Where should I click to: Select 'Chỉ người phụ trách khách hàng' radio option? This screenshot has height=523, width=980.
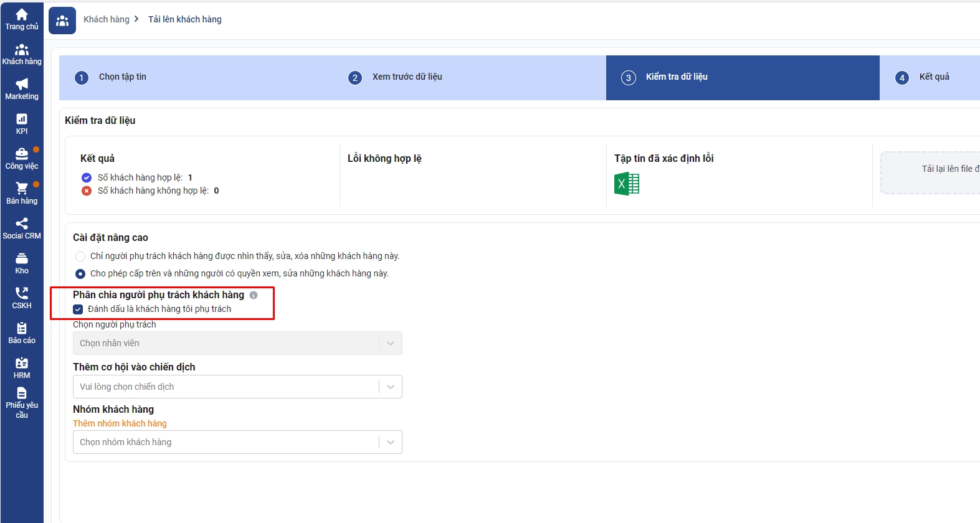click(80, 257)
